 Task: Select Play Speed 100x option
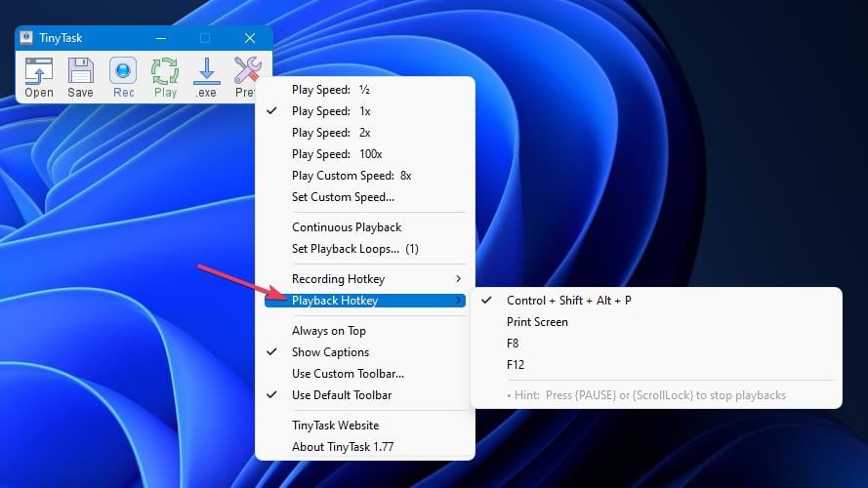[365, 154]
